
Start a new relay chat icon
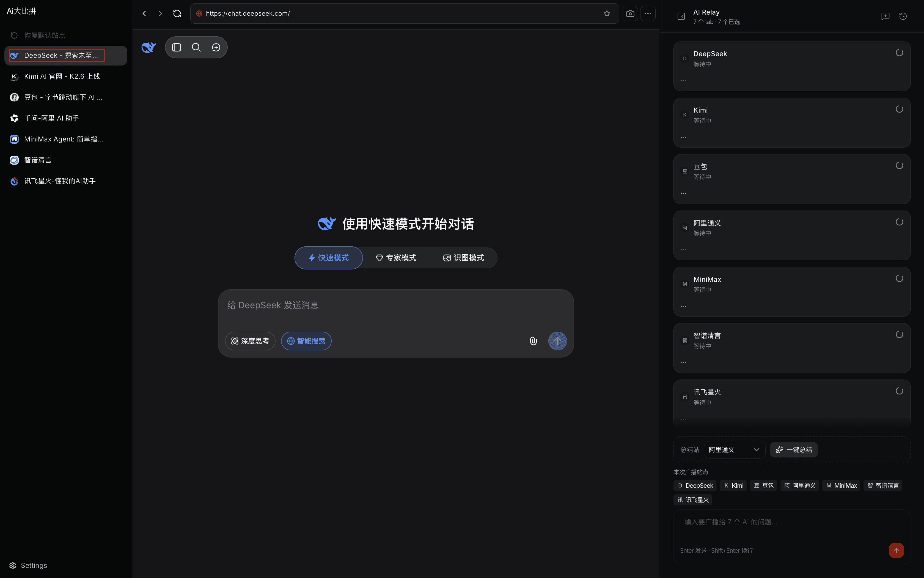coord(885,16)
